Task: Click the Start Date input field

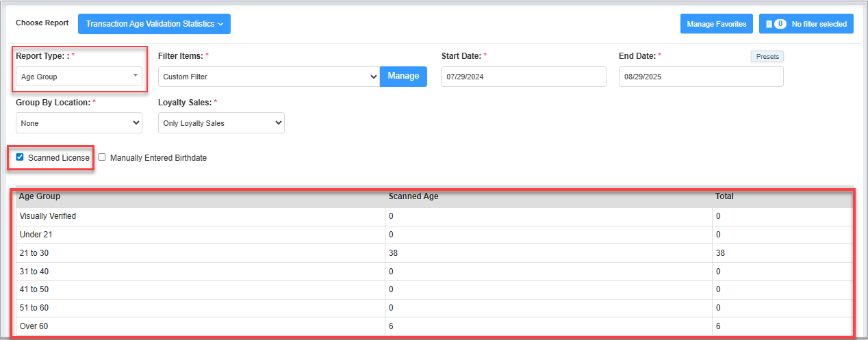Action: coord(524,77)
